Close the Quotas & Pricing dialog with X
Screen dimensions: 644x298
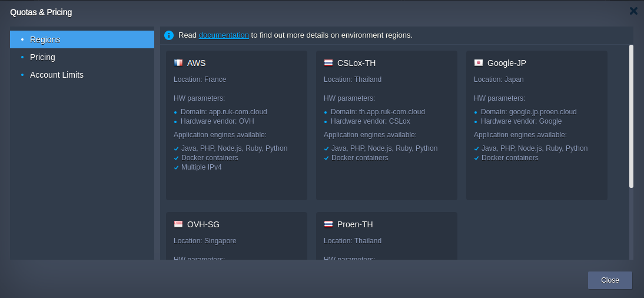[x=634, y=11]
